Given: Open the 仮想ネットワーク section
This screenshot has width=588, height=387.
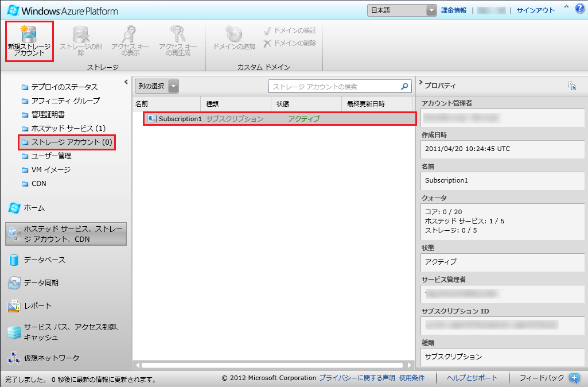Looking at the screenshot, I should (x=44, y=358).
